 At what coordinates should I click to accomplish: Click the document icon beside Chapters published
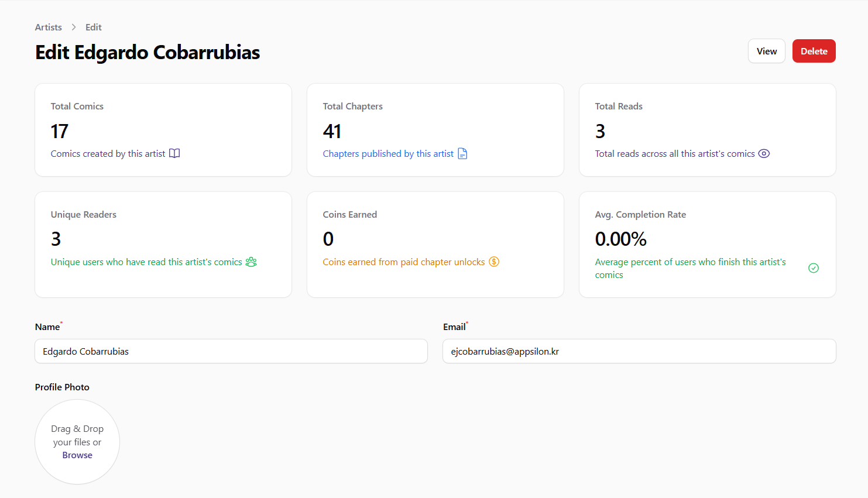(462, 153)
